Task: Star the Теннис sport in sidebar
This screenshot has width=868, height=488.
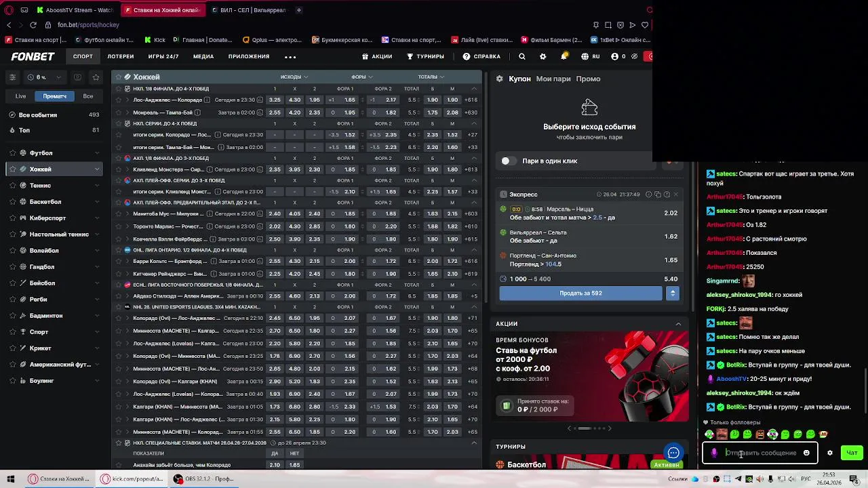Action: coord(12,186)
